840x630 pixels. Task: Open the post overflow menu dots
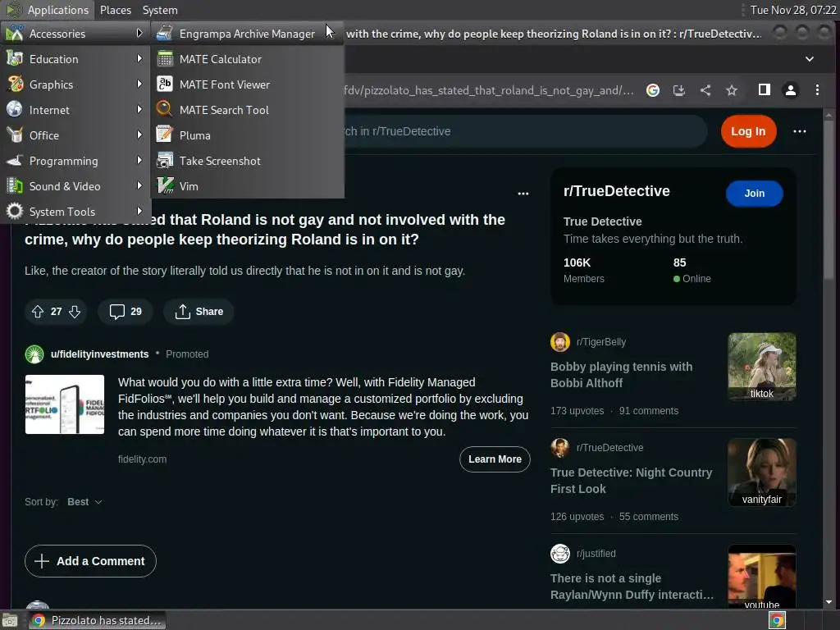523,194
